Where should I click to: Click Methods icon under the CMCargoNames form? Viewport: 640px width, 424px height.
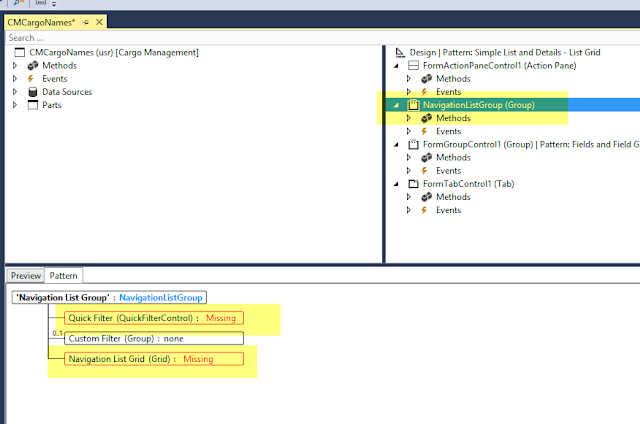(x=33, y=65)
